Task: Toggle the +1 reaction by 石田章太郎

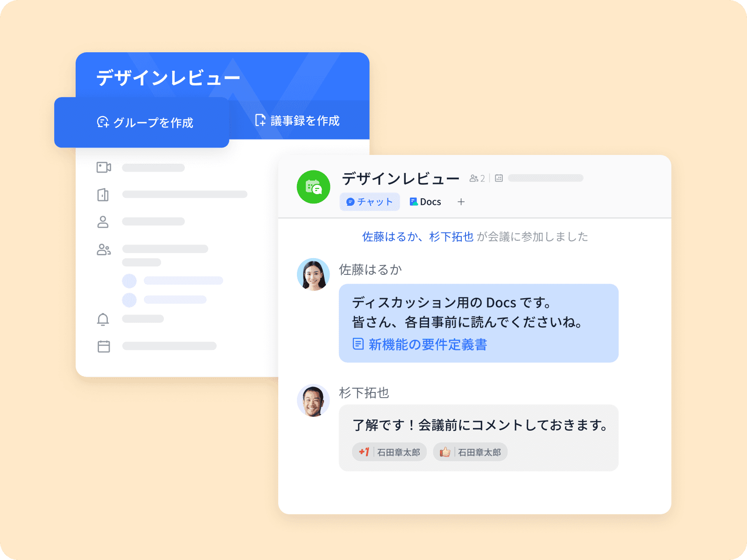Action: [389, 452]
